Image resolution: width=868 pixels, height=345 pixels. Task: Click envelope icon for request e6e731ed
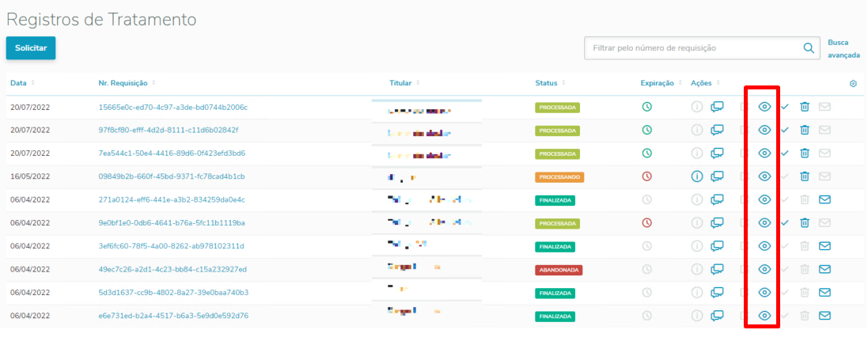(824, 316)
